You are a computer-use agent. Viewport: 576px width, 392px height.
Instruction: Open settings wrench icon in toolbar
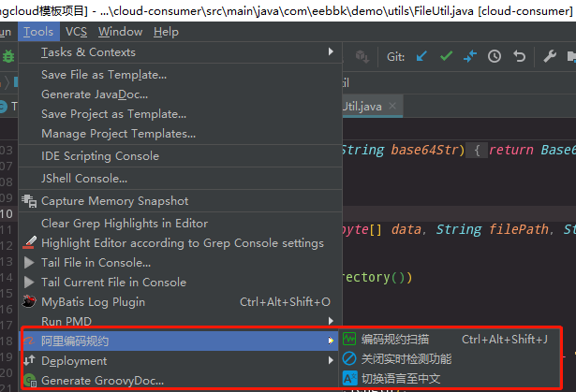click(x=550, y=56)
